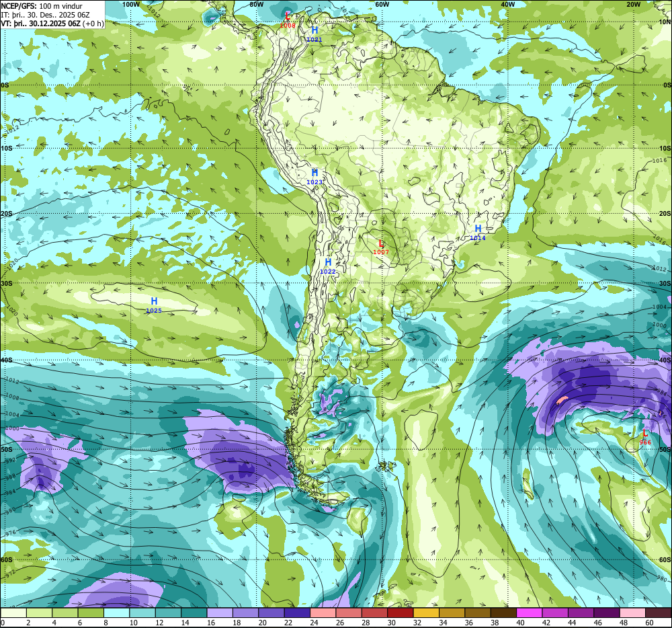
Task: Pick the dark teal 14–16 legend swatch
Action: (x=194, y=613)
